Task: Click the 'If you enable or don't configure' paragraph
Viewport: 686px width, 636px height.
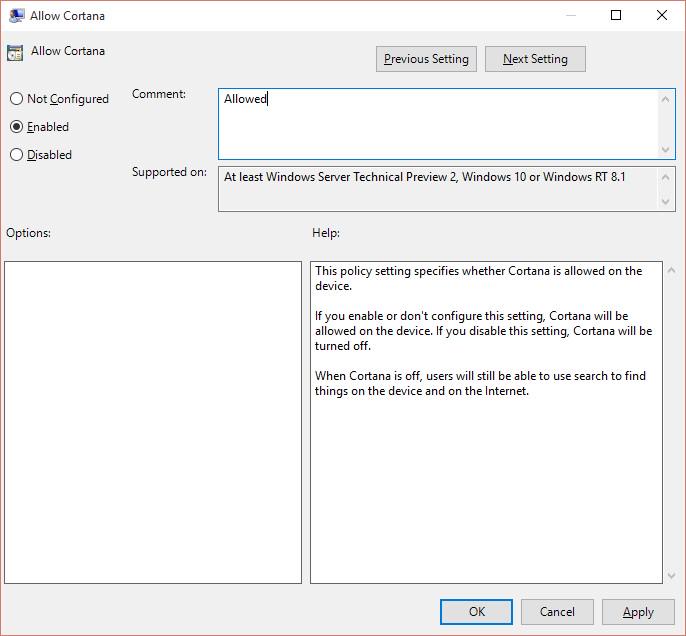Action: tap(483, 331)
